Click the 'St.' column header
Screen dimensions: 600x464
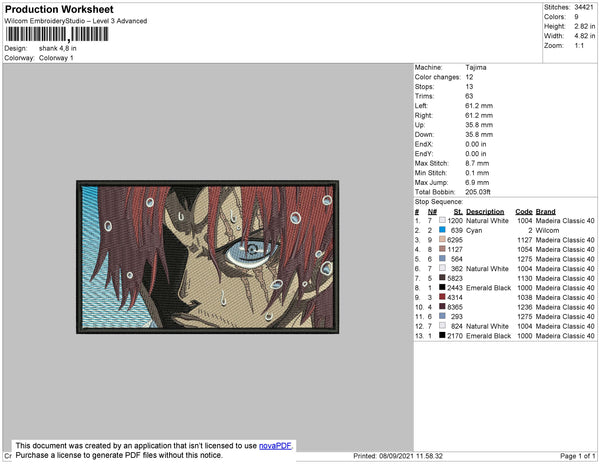coord(458,212)
